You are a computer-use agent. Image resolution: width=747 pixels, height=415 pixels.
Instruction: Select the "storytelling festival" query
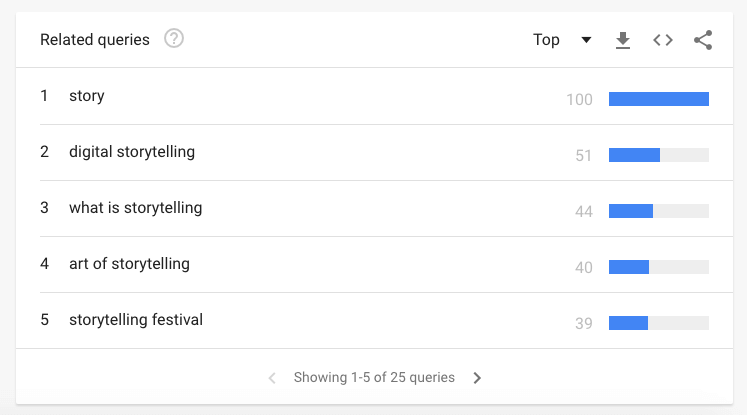coord(136,320)
